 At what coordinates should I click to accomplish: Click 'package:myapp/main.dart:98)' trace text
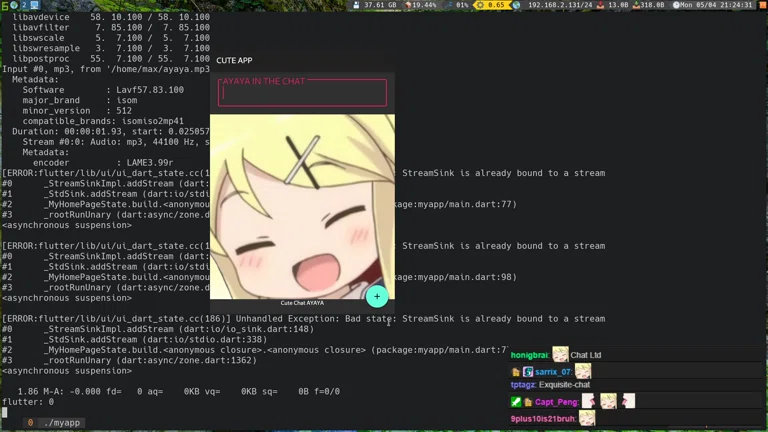point(456,277)
